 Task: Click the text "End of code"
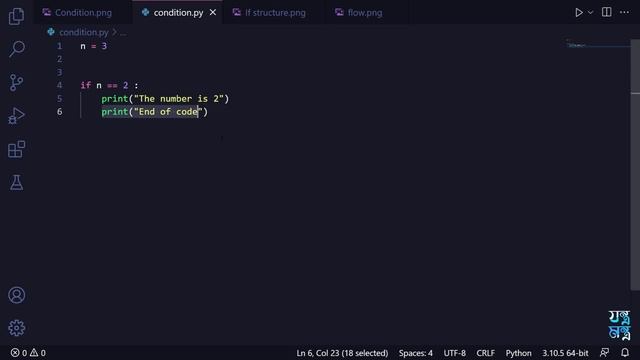[x=168, y=112]
